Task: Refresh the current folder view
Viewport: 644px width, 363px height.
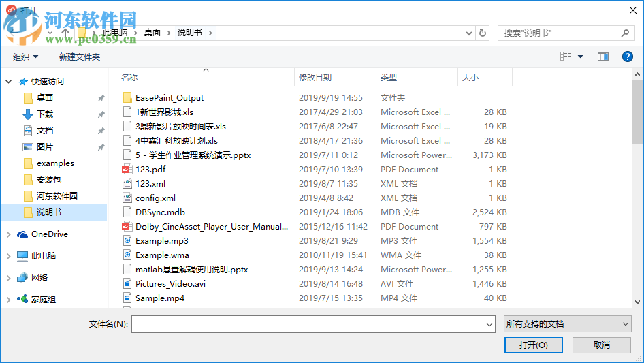Action: 483,33
